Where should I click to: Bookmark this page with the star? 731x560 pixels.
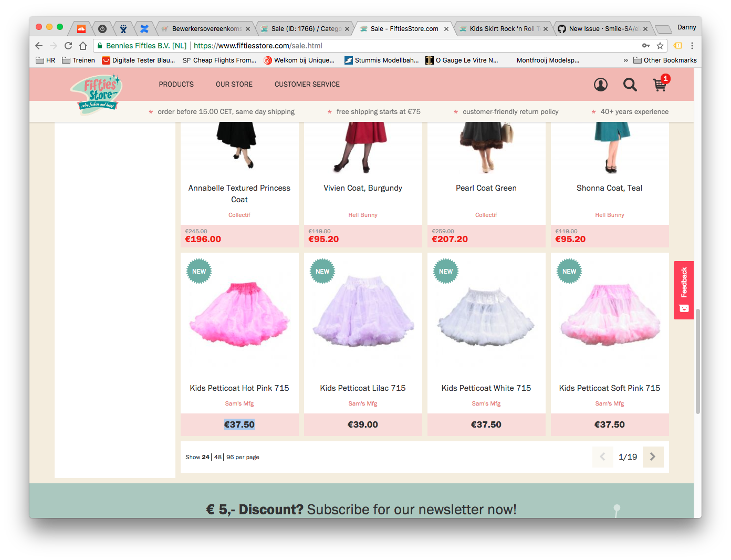point(660,46)
